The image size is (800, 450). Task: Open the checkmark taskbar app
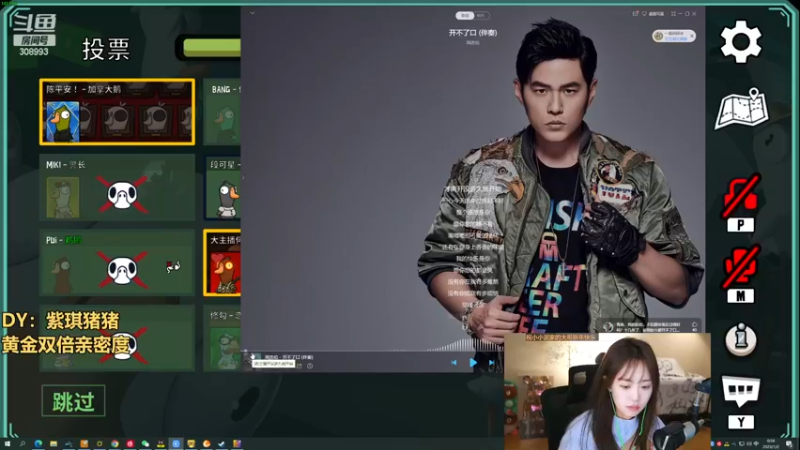(222, 444)
